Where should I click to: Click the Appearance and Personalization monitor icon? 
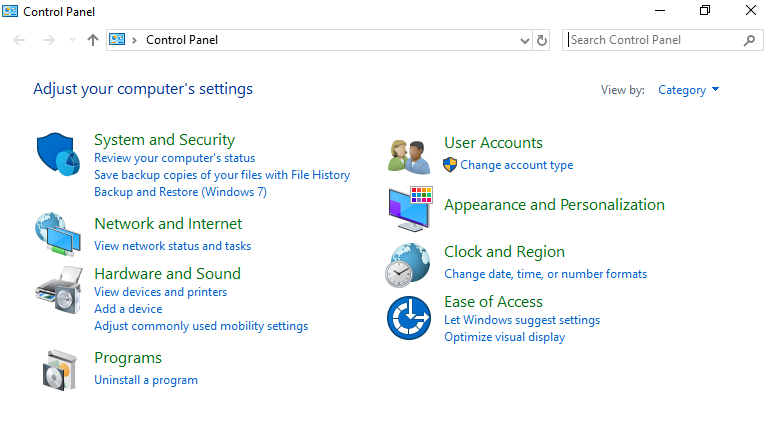point(410,209)
